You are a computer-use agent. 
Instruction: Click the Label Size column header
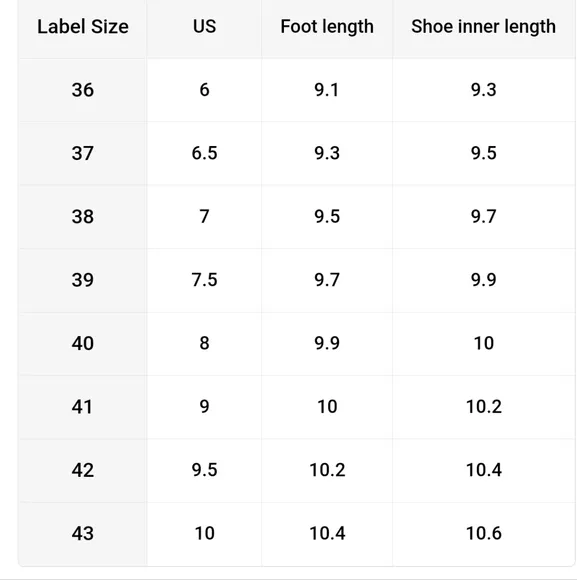(83, 27)
